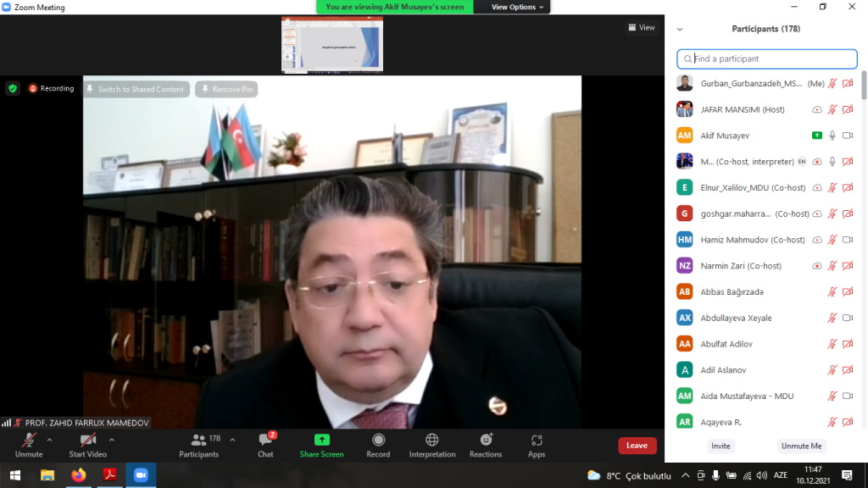Click the Unmute Me button
Viewport: 868px width, 488px height.
click(802, 446)
